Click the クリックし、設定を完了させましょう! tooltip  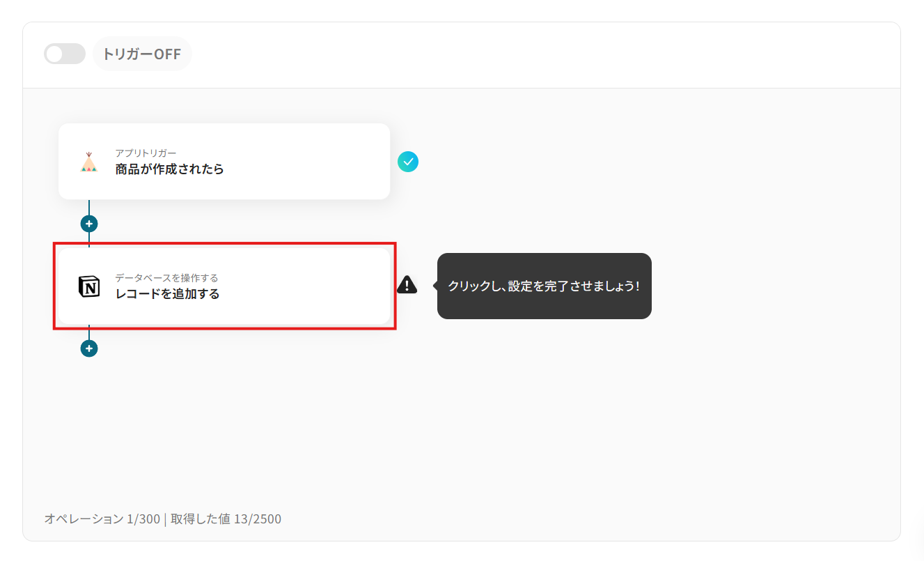[x=545, y=286]
